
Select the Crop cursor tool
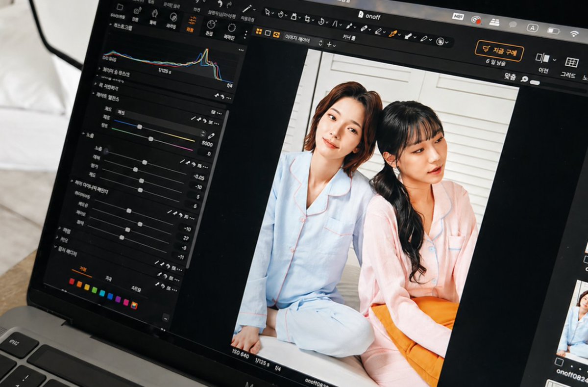[307, 19]
